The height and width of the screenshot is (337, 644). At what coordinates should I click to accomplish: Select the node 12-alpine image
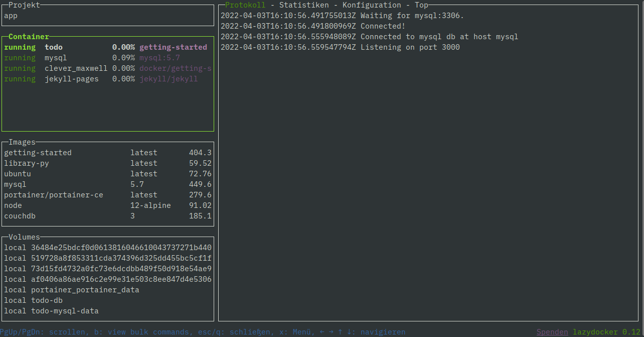tap(13, 205)
